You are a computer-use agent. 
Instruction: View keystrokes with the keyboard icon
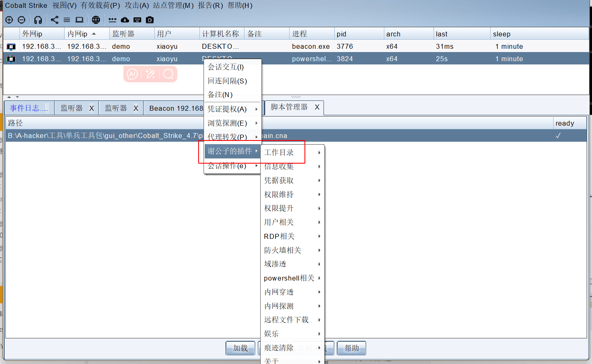tap(137, 20)
